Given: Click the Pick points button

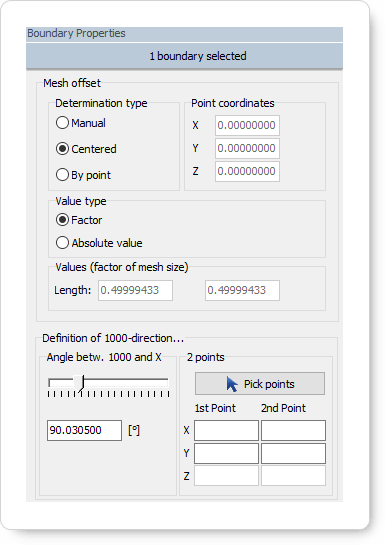Looking at the screenshot, I should pos(260,384).
